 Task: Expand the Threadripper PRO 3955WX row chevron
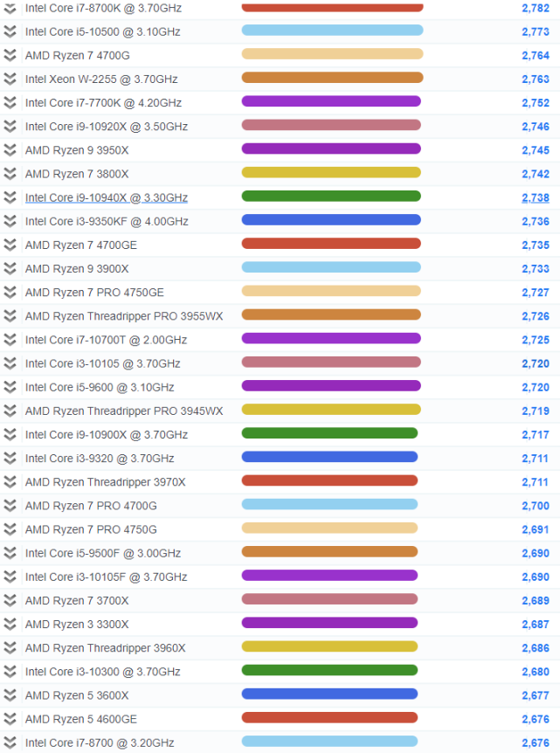[10, 316]
